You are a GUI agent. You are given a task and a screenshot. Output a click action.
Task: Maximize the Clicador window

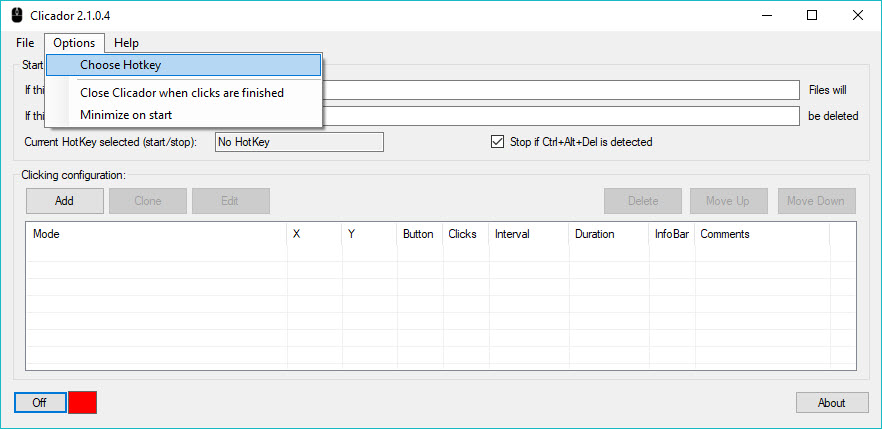pyautogui.click(x=812, y=16)
